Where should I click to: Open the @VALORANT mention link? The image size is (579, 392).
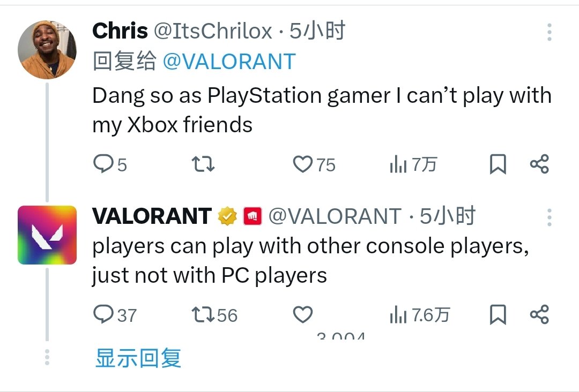[229, 62]
